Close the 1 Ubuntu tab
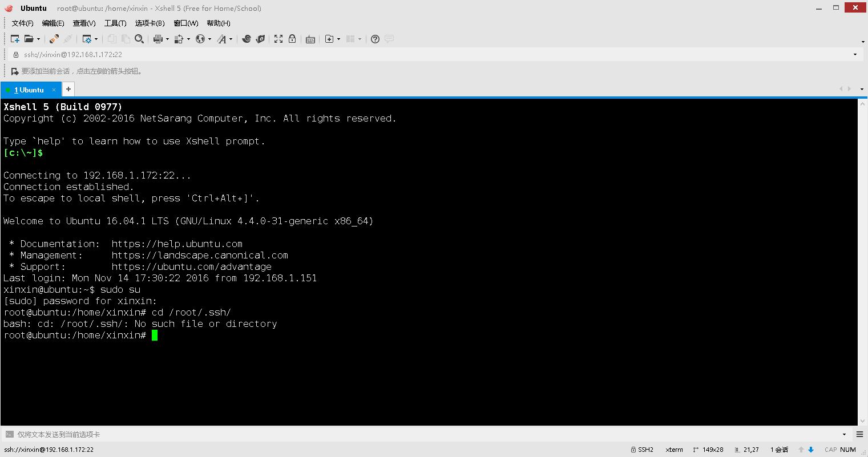The image size is (868, 457). point(54,90)
